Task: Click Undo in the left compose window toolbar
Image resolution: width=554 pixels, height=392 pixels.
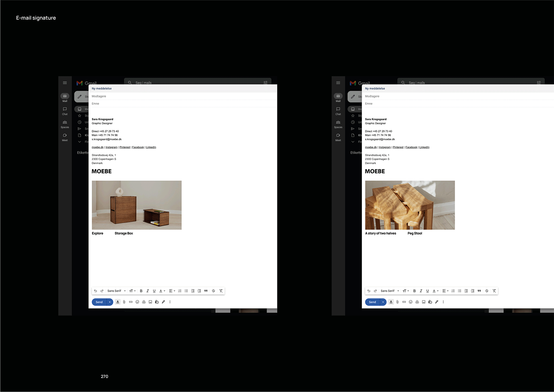Action: tap(95, 291)
